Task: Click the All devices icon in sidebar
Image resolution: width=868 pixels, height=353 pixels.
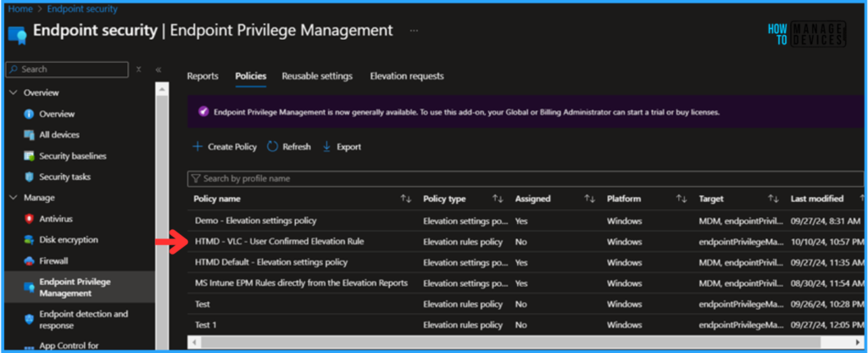Action: (30, 135)
